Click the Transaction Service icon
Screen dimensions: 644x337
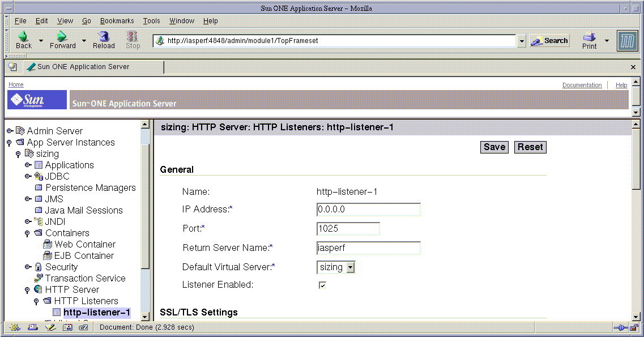coord(39,278)
